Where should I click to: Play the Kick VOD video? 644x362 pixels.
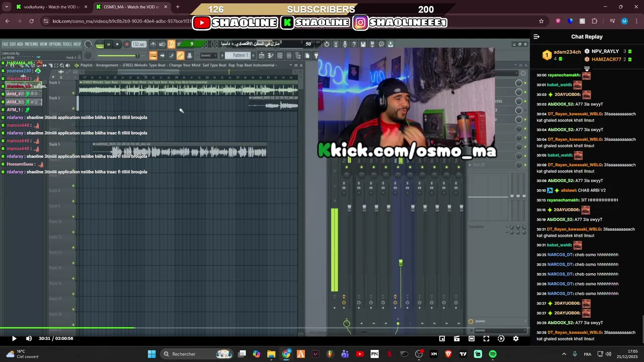click(14, 338)
